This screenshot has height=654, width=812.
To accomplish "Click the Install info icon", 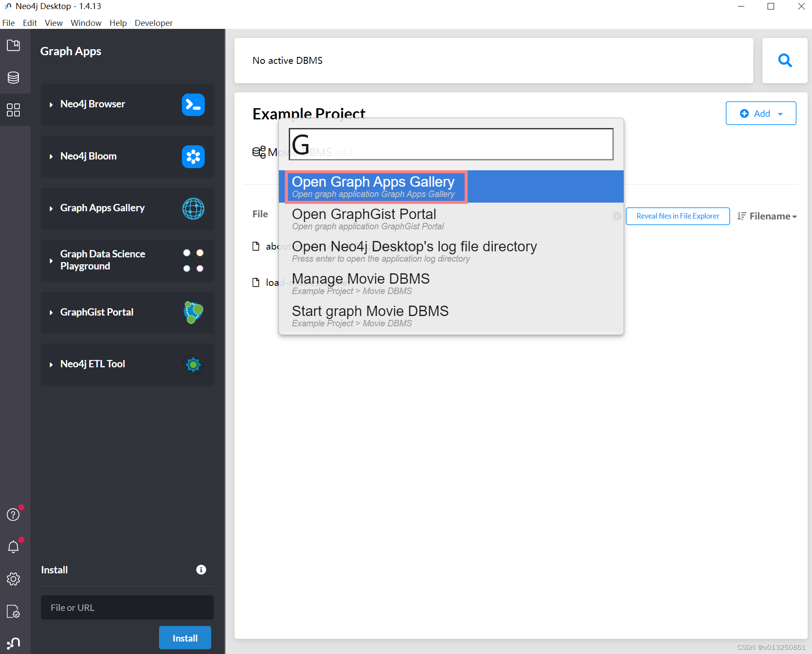I will click(x=201, y=570).
